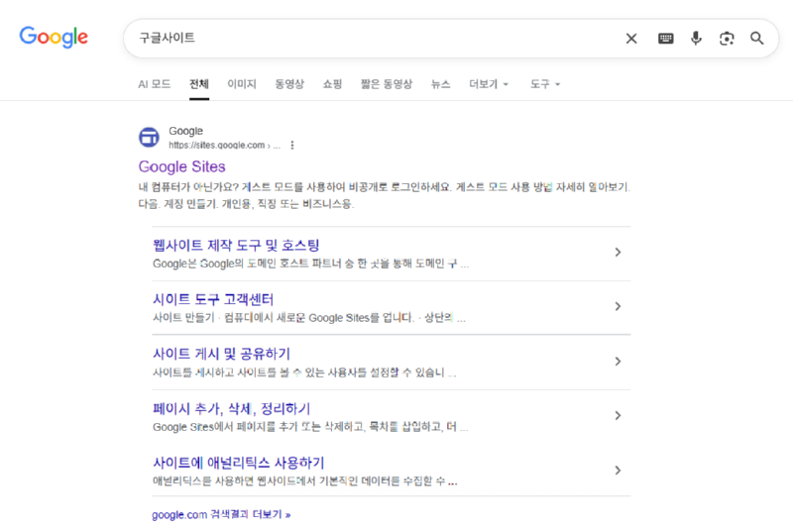Screen dimensions: 793x532
Task: Open the 동영상 results tab
Action: 289,84
